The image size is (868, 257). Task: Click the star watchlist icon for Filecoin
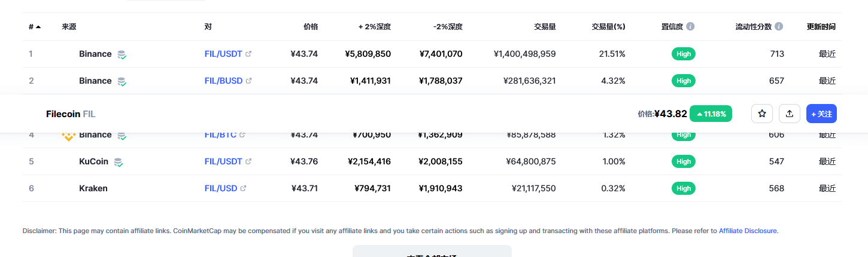762,114
